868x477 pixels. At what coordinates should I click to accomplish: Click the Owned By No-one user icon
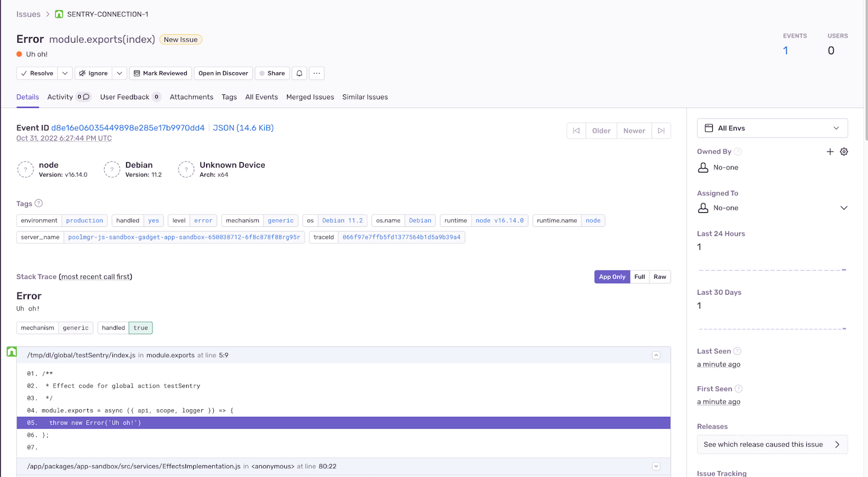703,168
